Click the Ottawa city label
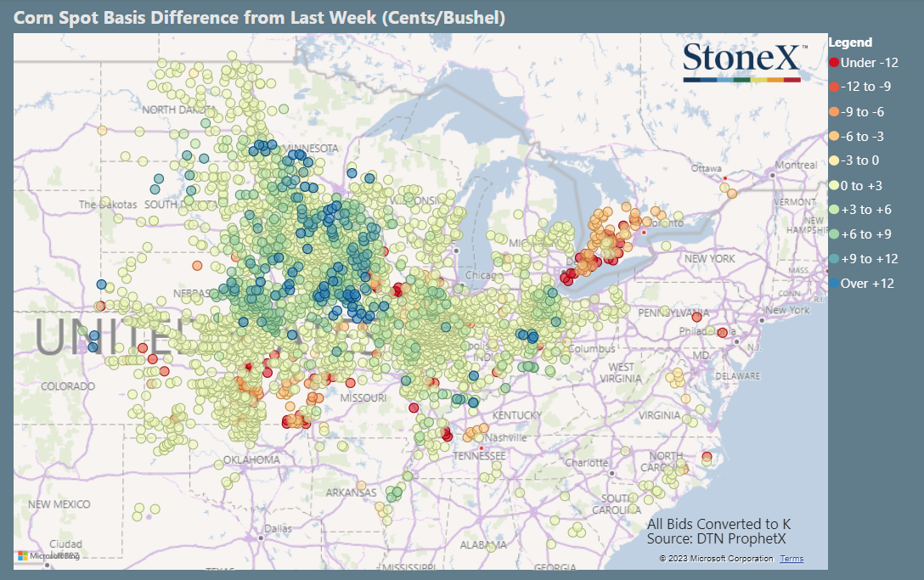924x580 pixels. coord(706,169)
